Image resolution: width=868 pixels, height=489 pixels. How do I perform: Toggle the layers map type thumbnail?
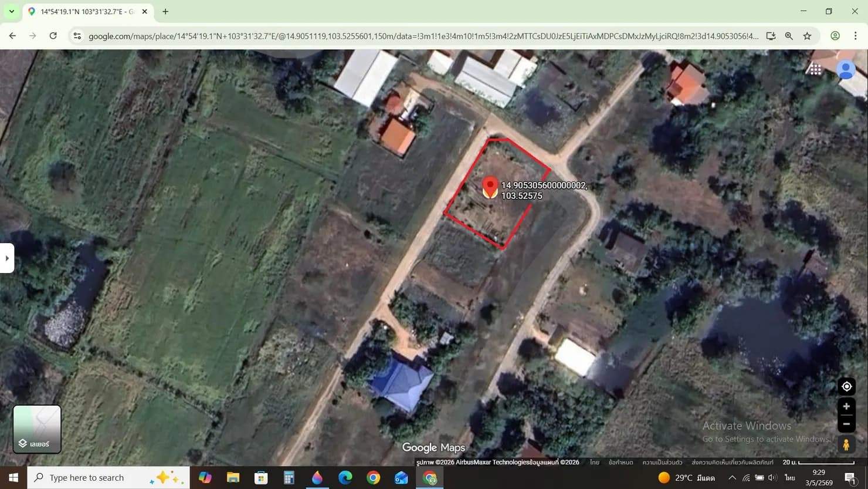37,429
